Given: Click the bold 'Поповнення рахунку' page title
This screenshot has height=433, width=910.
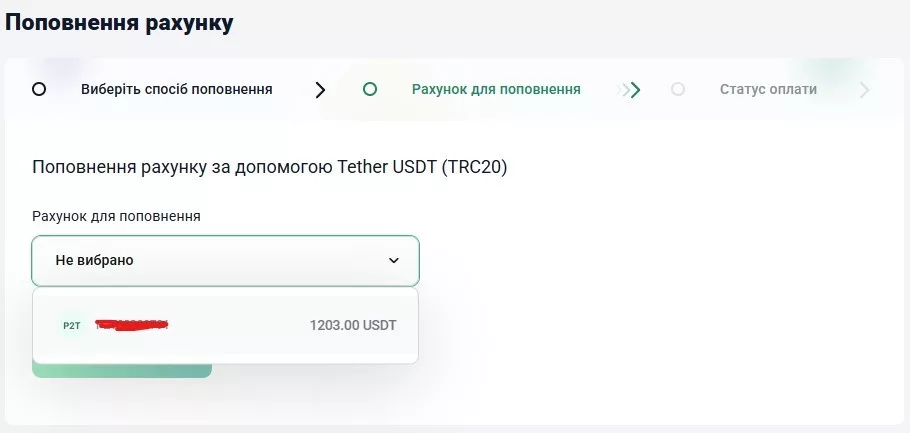Looking at the screenshot, I should (120, 23).
